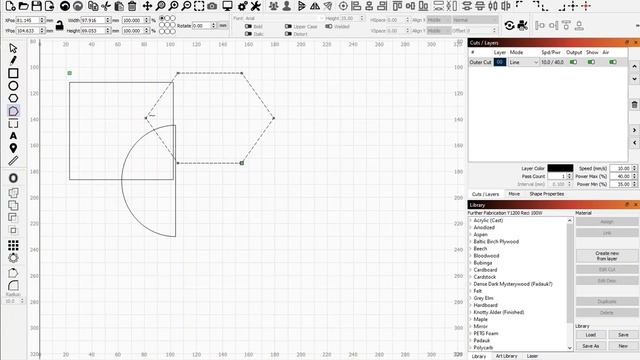640x360 pixels.
Task: Open the Mode dropdown showing Line
Action: (x=524, y=62)
